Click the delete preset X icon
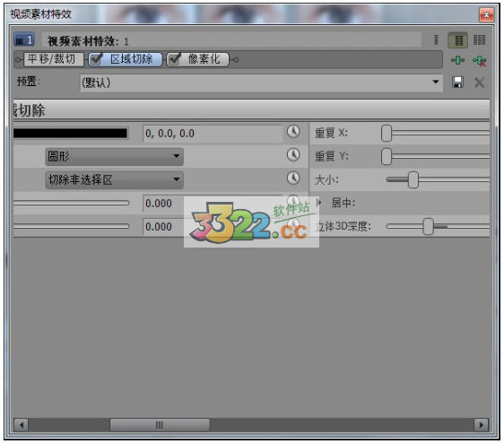 [479, 83]
